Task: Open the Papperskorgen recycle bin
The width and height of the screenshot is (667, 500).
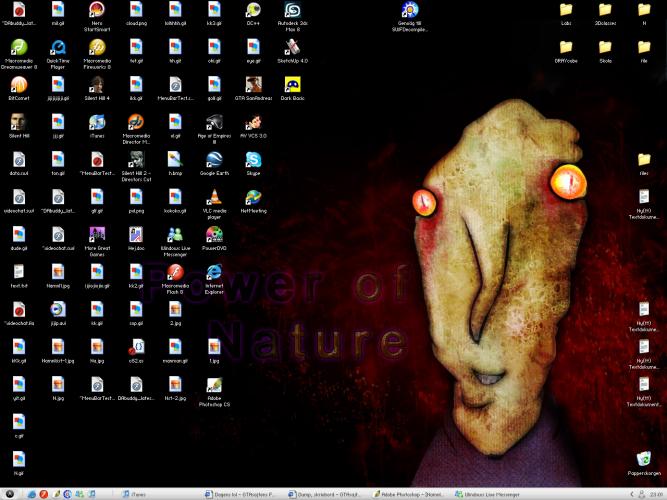Action: tap(644, 460)
